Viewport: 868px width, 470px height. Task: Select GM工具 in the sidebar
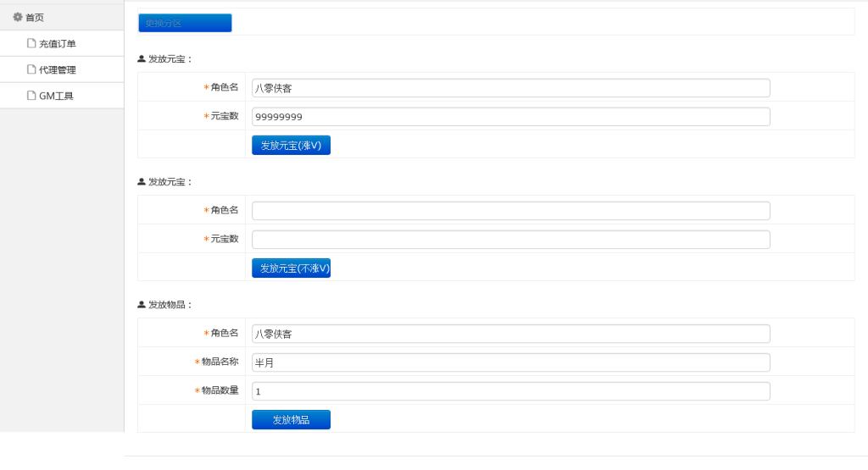tap(56, 96)
